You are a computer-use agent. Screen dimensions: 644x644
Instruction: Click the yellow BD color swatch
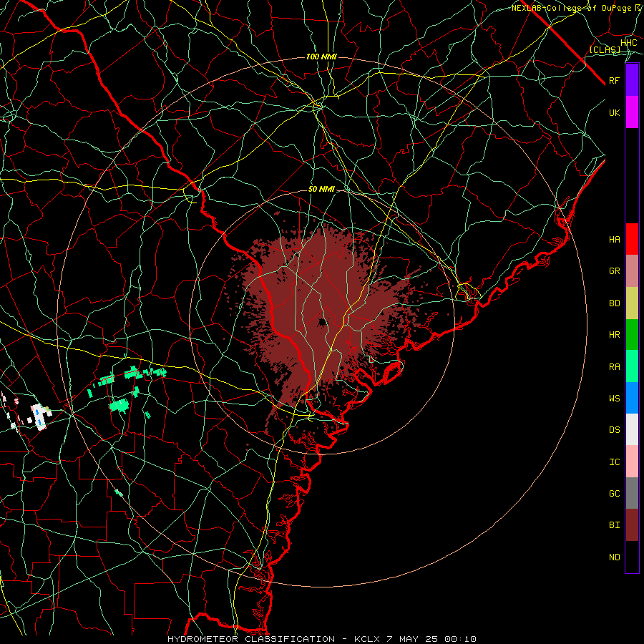632,303
